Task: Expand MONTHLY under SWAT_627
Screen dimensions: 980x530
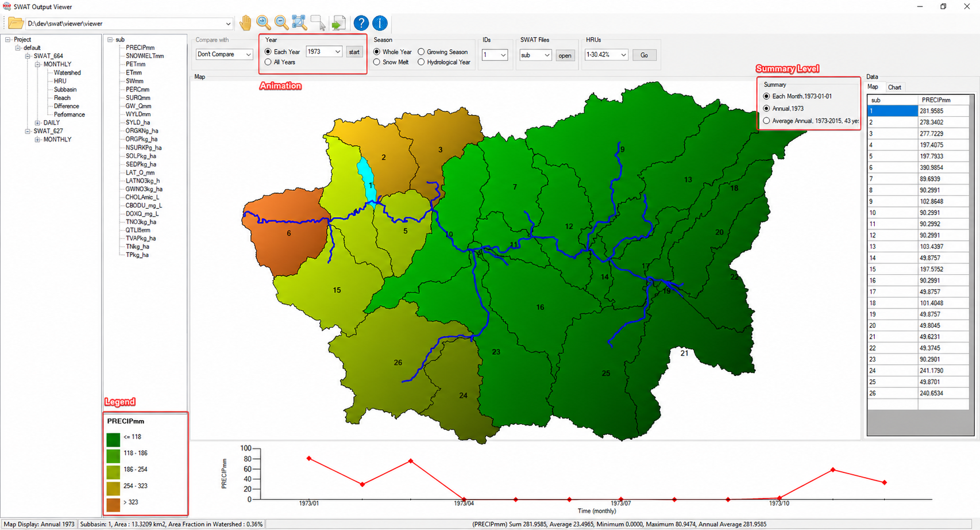Action: click(37, 140)
